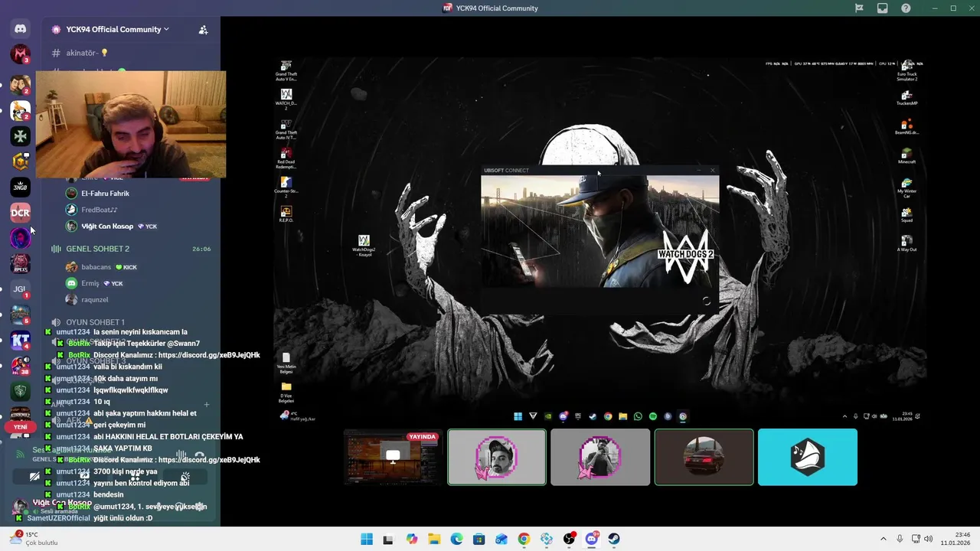Click the R.E.P.O. desktop shortcut in stream
Screen dimensions: 980x551
coord(286,214)
